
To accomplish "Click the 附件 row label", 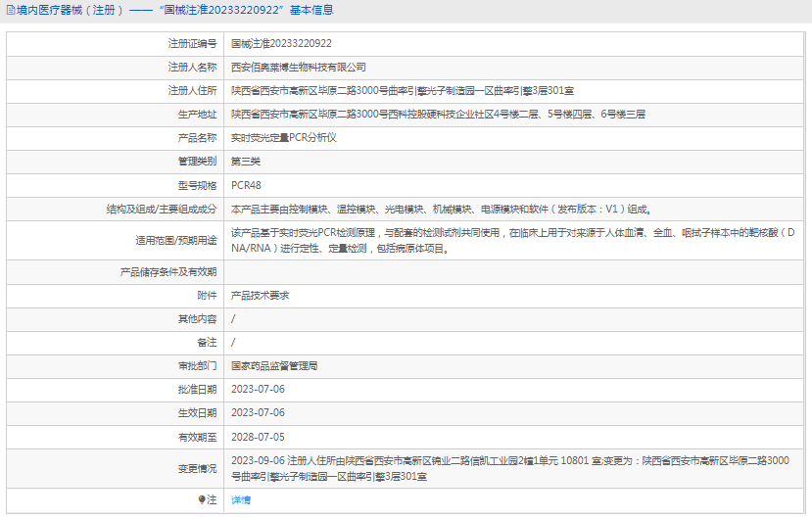I will click(207, 296).
